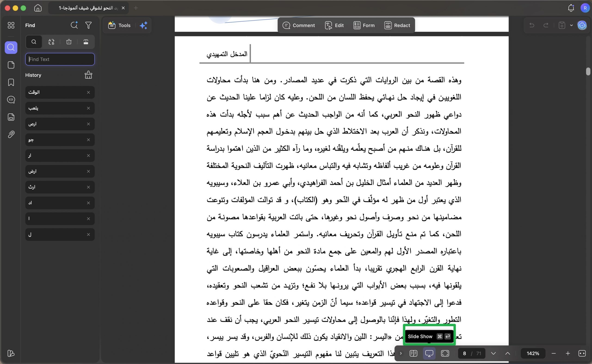This screenshot has width=592, height=364.
Task: Select the search mode magnifier button
Action: coord(34,42)
